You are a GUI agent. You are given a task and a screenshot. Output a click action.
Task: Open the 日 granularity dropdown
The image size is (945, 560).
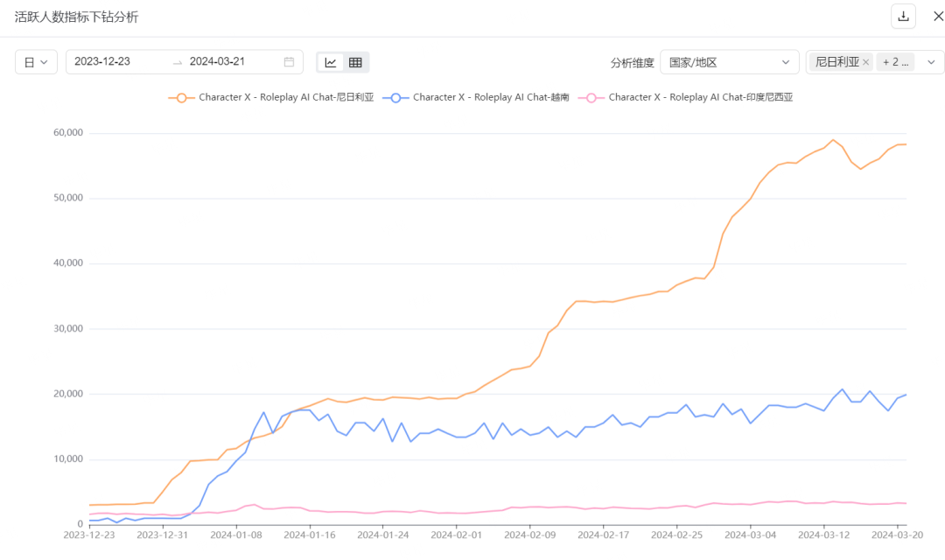pos(36,62)
